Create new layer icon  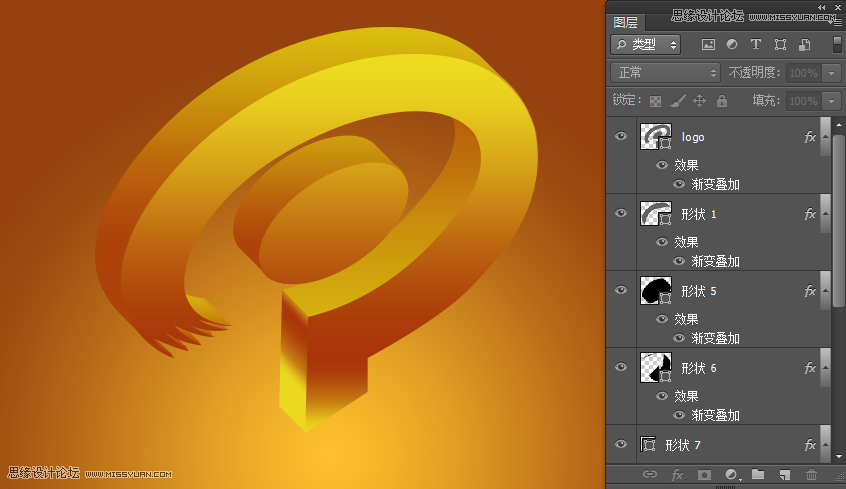pos(784,475)
